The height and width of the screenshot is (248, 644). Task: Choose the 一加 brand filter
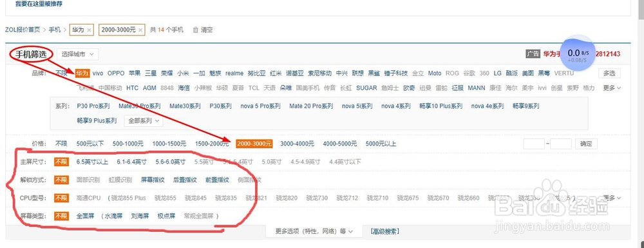pyautogui.click(x=199, y=73)
